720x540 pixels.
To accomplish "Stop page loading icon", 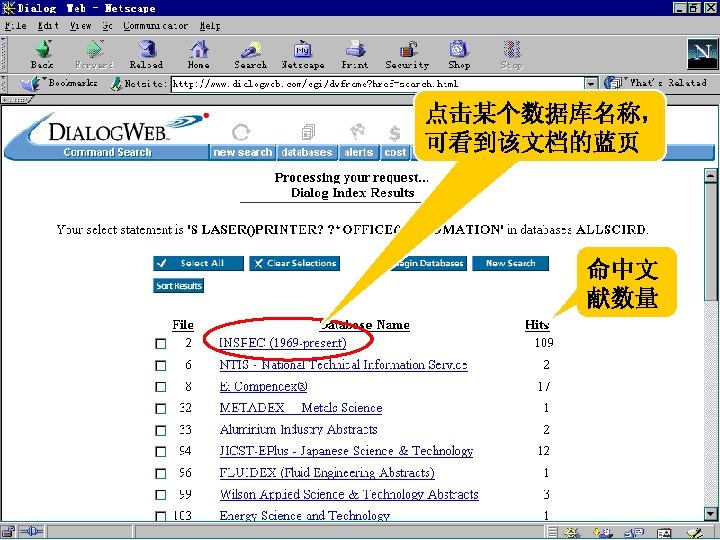I will click(512, 54).
